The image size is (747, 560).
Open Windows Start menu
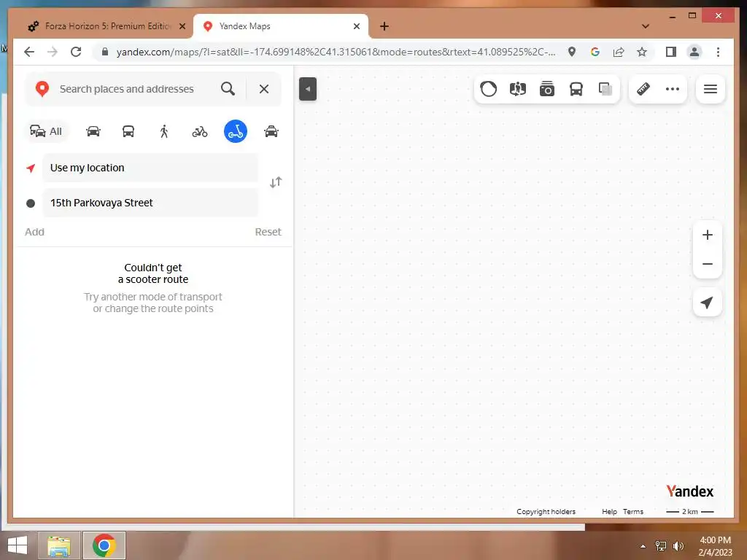click(18, 545)
